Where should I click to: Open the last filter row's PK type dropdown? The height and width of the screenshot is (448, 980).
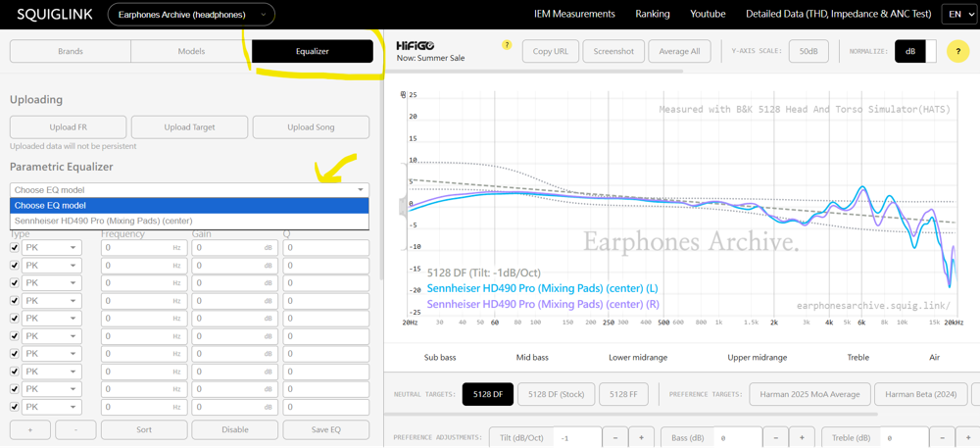[x=52, y=407]
